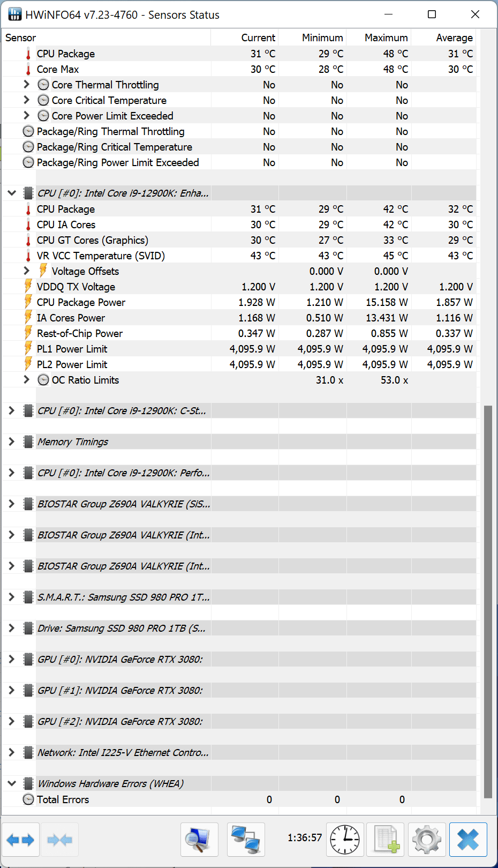Collapse the CPU i9-12900K Enhanced section
498x868 pixels.
click(12, 193)
